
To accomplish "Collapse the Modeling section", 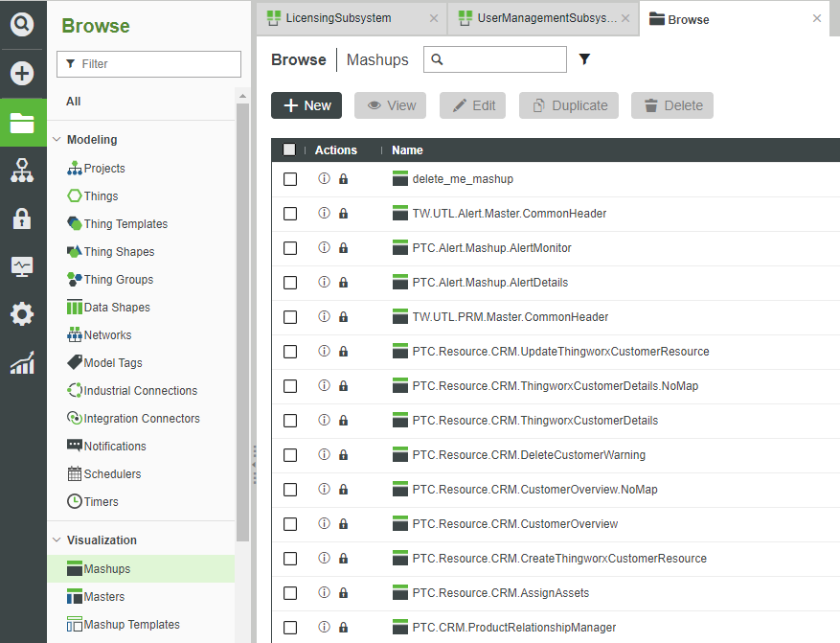I will click(x=57, y=140).
